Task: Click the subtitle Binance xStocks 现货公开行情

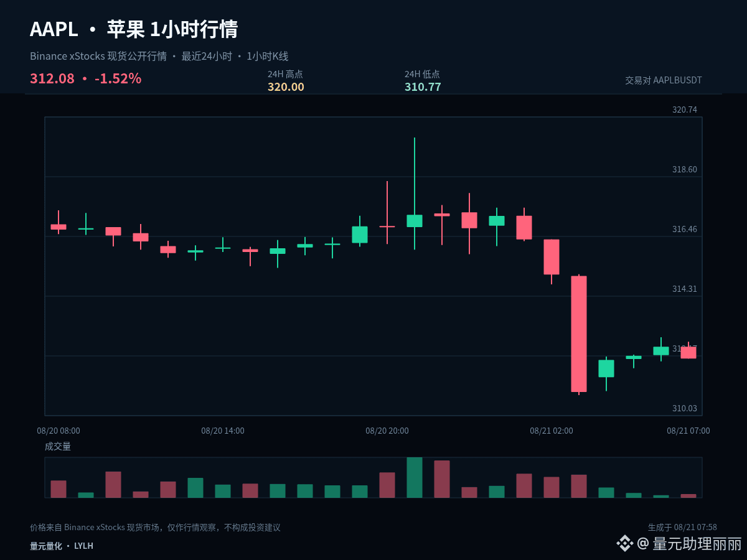Action: 98,56
